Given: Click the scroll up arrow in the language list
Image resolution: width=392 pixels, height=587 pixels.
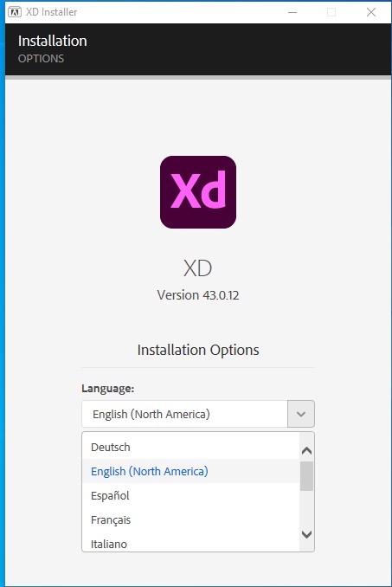Looking at the screenshot, I should coord(306,451).
